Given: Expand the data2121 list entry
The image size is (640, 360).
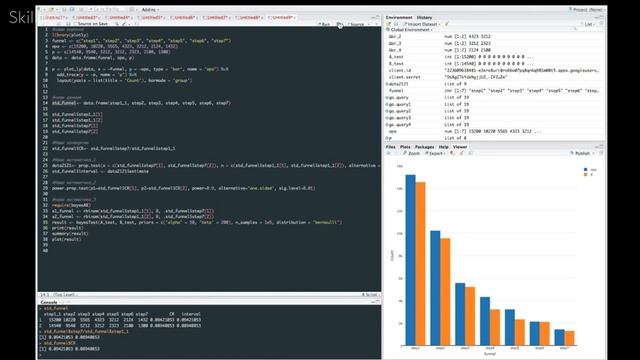Looking at the screenshot, I should coord(387,84).
